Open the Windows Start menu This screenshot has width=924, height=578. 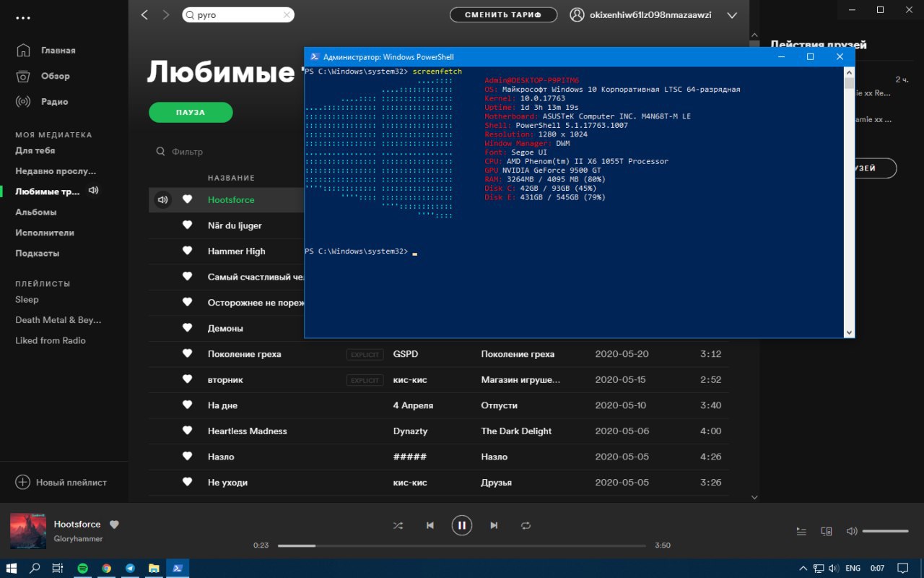12,568
